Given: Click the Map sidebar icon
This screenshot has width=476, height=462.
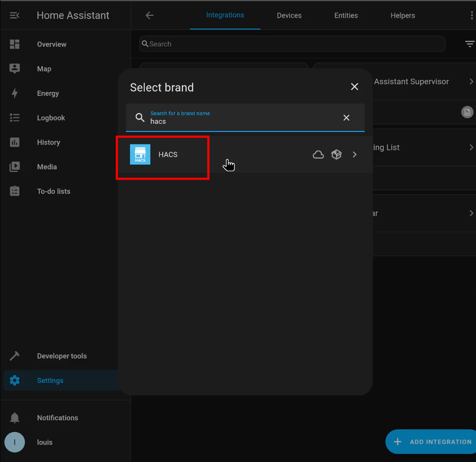Looking at the screenshot, I should [x=14, y=69].
